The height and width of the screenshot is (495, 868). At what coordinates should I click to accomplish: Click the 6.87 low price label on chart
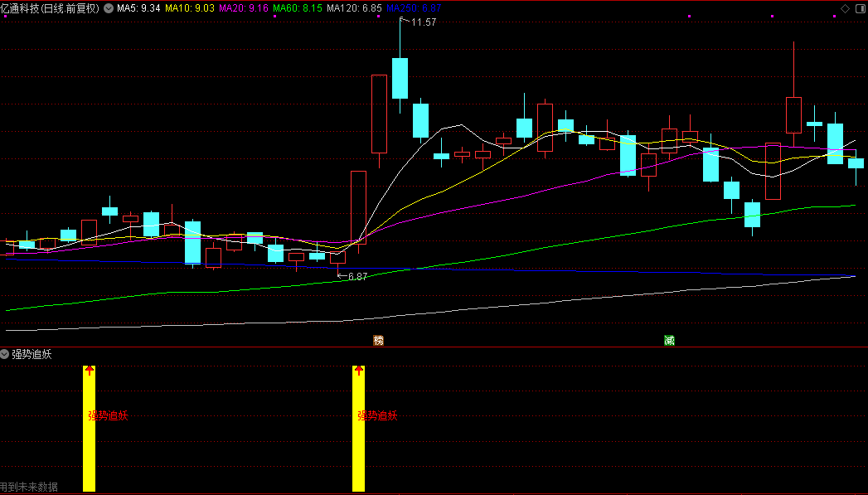pos(357,276)
